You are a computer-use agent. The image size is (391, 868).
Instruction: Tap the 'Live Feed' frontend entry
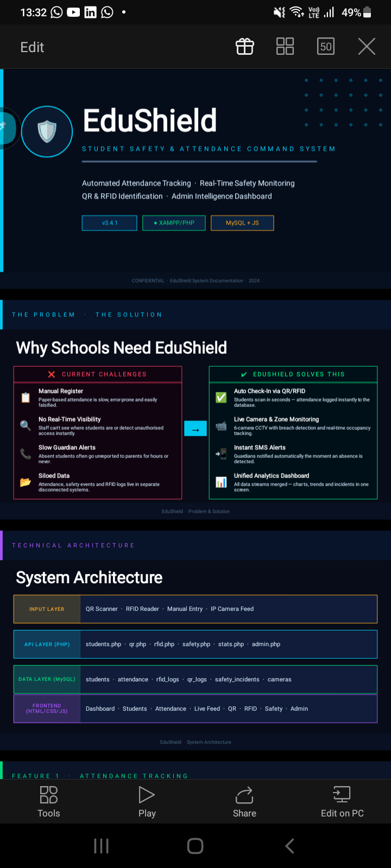[x=207, y=709]
